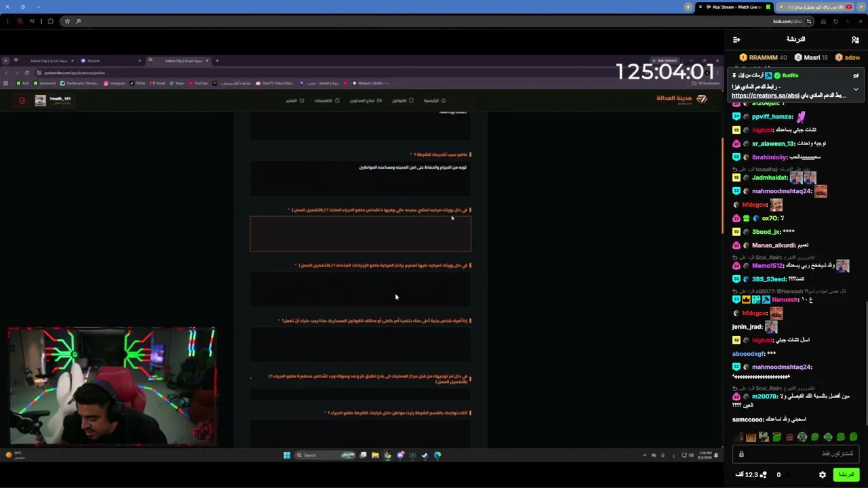
Task: Open Windows Start button in stream
Action: [x=286, y=455]
